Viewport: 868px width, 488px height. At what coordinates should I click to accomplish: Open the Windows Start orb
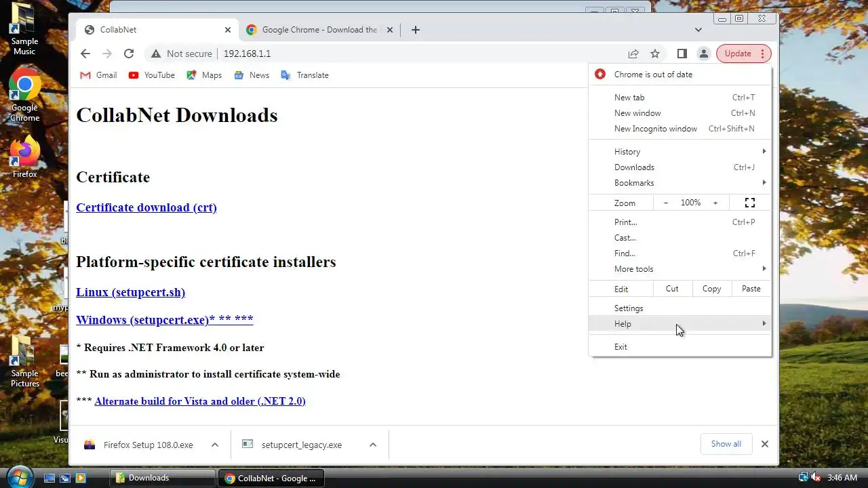(19, 477)
